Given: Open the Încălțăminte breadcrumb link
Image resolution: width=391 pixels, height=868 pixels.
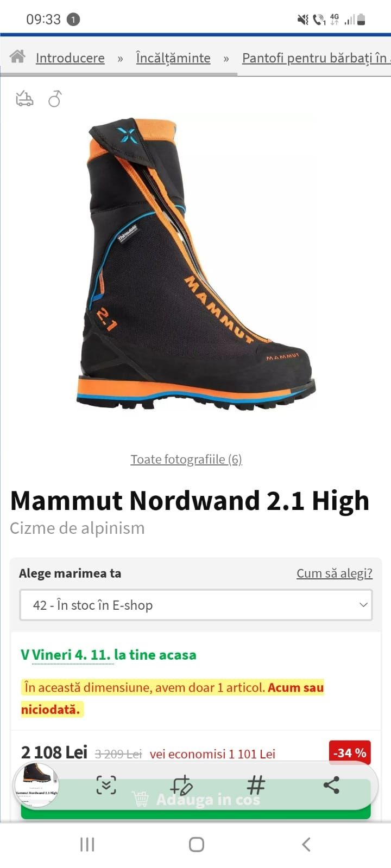Looking at the screenshot, I should (173, 58).
